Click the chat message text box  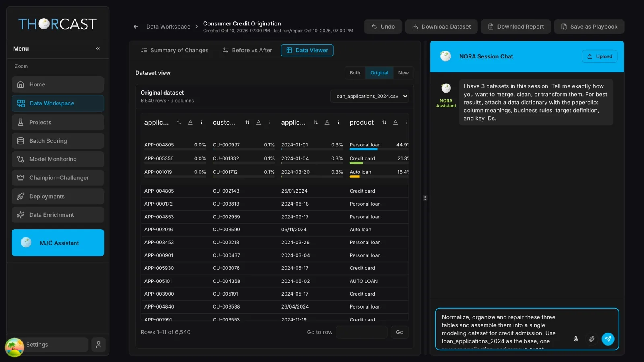click(503, 329)
